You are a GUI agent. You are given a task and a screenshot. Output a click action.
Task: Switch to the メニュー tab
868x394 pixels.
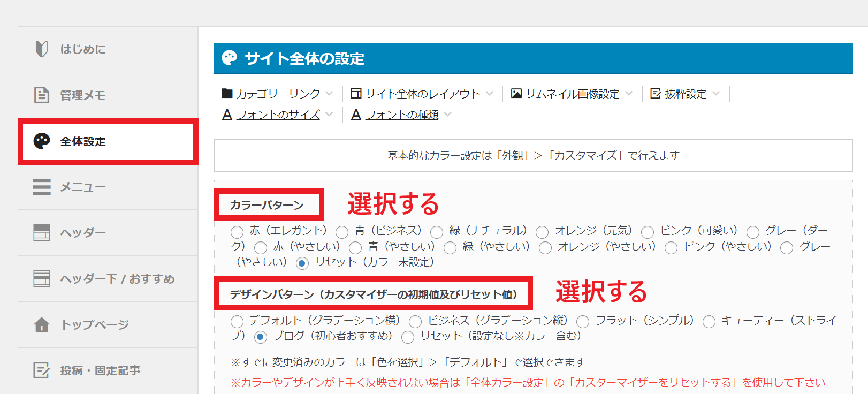click(x=108, y=187)
